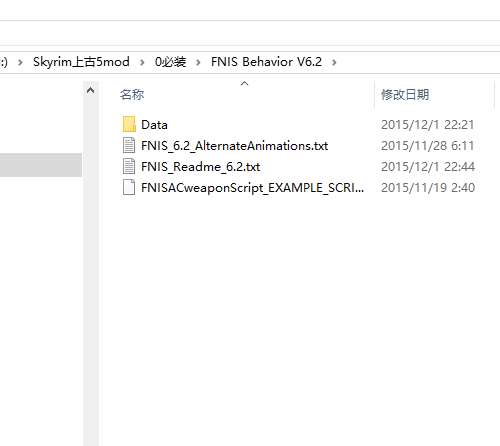Expand chevron after 0必装 breadcrumb

tap(198, 62)
